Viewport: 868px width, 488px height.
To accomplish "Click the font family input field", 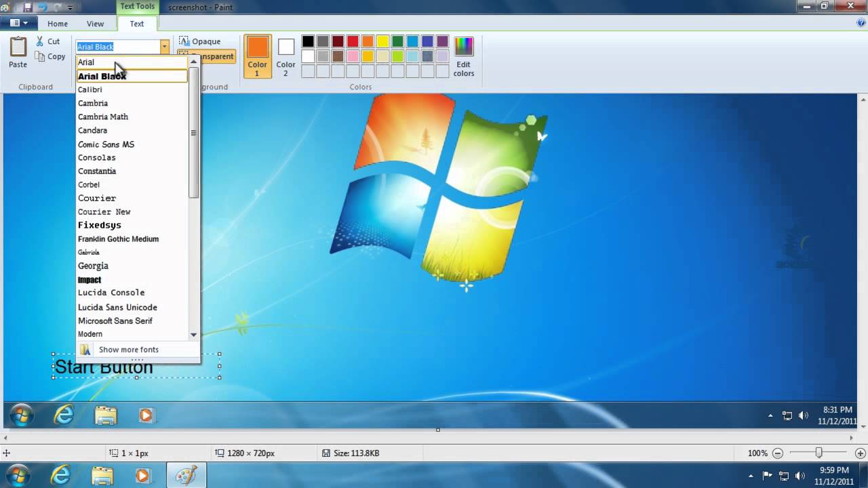I will tap(118, 47).
